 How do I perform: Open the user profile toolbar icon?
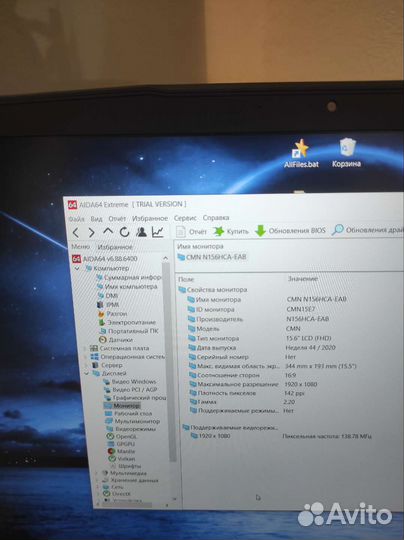click(141, 232)
